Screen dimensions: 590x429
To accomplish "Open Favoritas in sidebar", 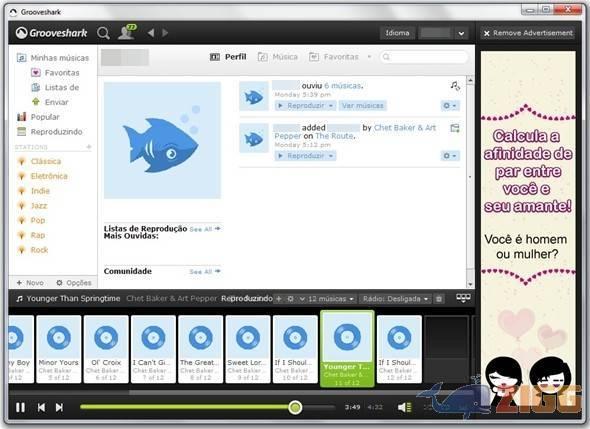I will click(x=55, y=73).
